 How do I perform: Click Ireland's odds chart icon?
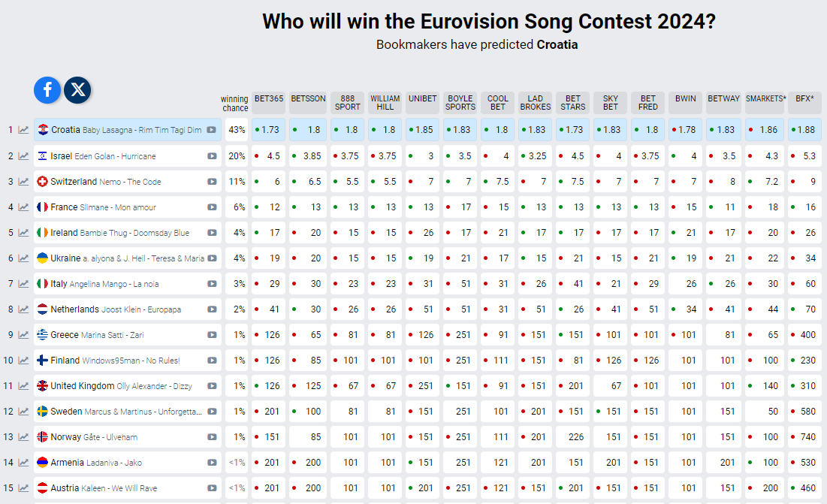coord(24,233)
